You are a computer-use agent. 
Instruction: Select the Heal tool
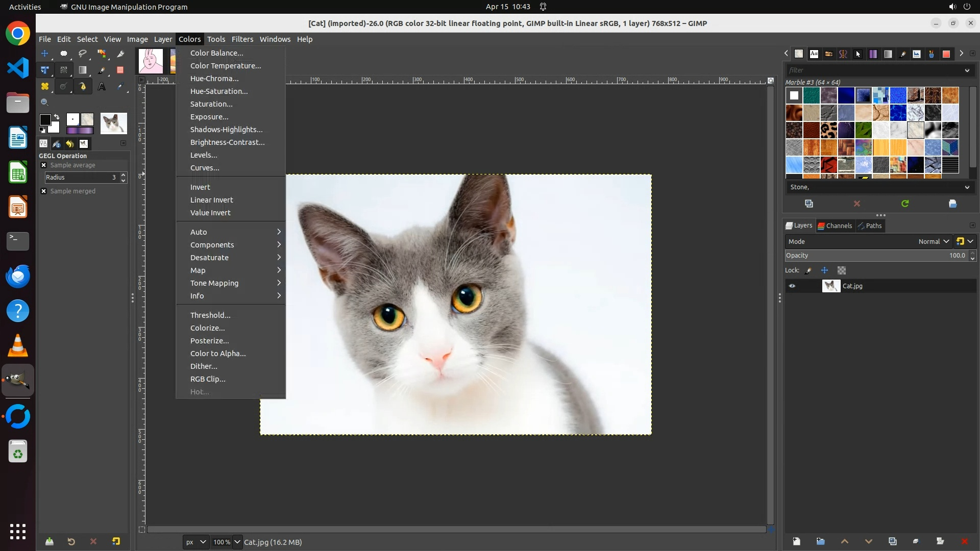(x=45, y=87)
